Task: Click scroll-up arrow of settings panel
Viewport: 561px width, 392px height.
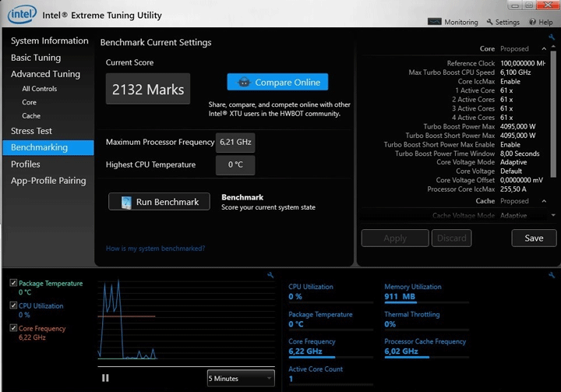Action: coord(553,47)
